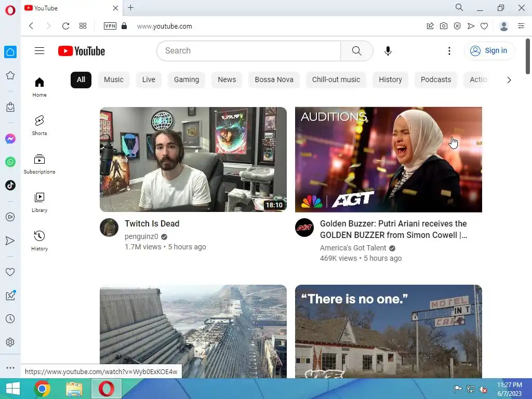Image resolution: width=532 pixels, height=399 pixels.
Task: Open Library in YouTube sidebar
Action: pos(39,203)
